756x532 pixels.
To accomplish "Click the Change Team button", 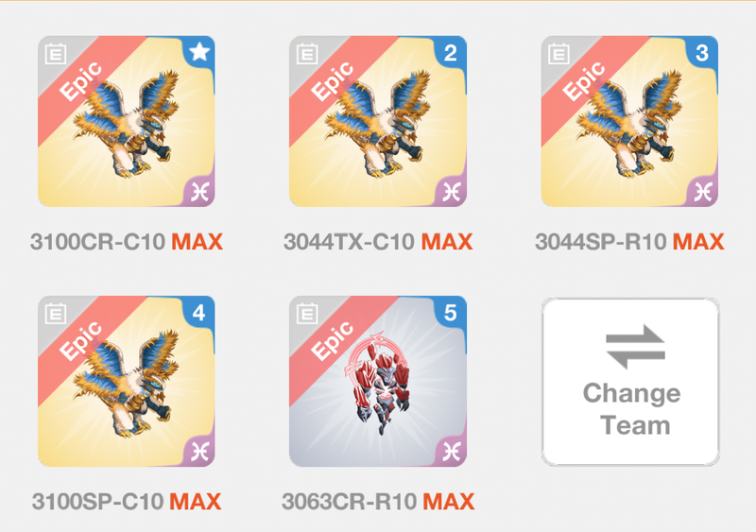I will pos(630,382).
